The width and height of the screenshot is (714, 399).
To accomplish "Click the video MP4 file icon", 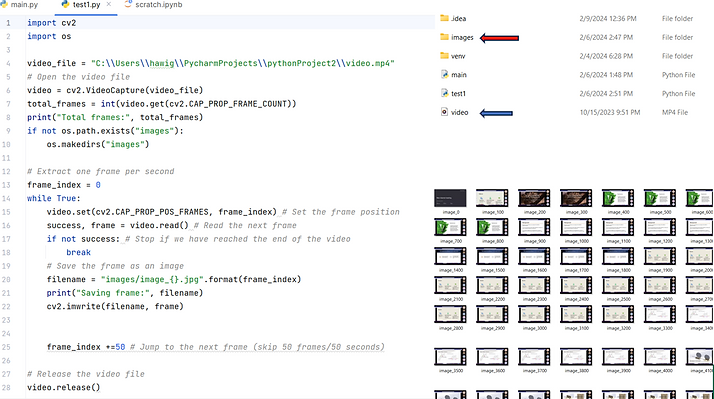I will (x=444, y=112).
